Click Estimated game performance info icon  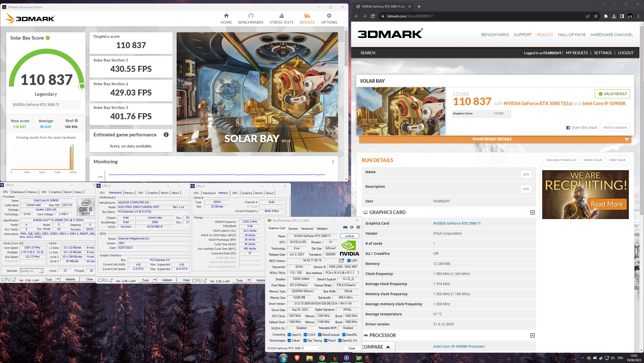[x=166, y=135]
